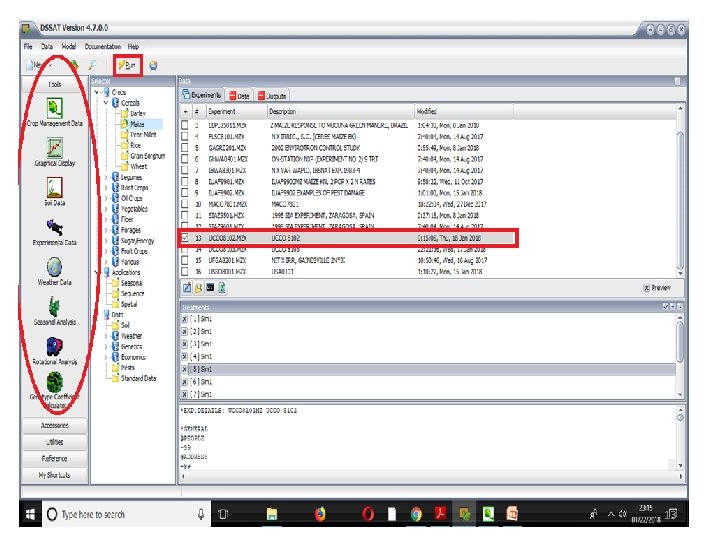Click the Tools section header
Screen dimensions: 720x540
[55, 84]
